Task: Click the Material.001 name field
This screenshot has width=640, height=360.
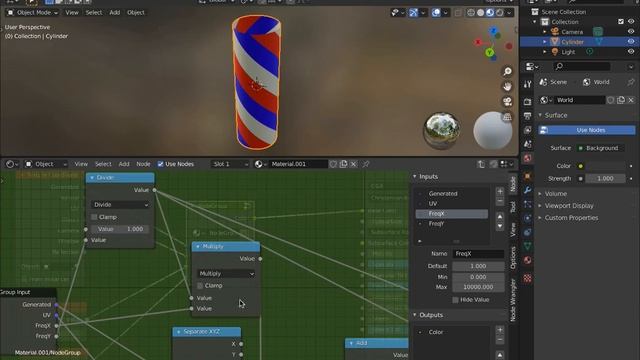Action: coord(298,164)
